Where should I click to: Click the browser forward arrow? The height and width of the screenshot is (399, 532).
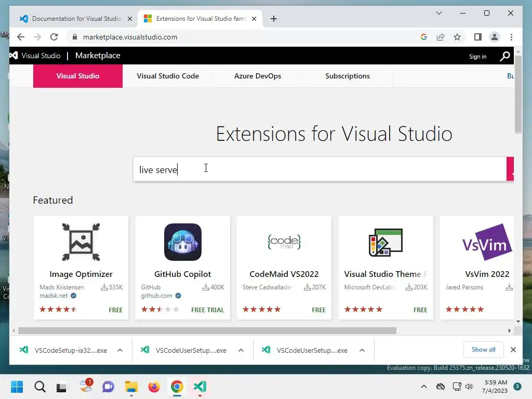tap(37, 37)
